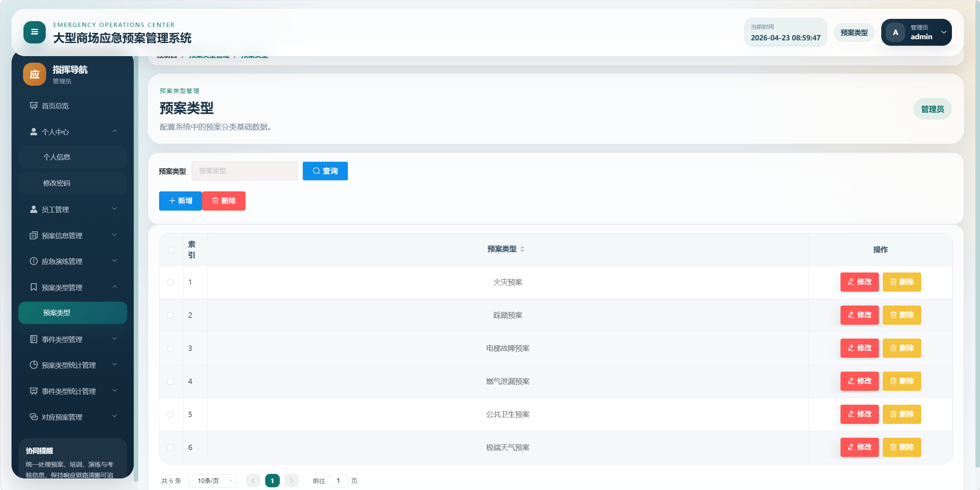
Task: Click the sort arrows on 预案类型 column
Action: pyautogui.click(x=522, y=249)
